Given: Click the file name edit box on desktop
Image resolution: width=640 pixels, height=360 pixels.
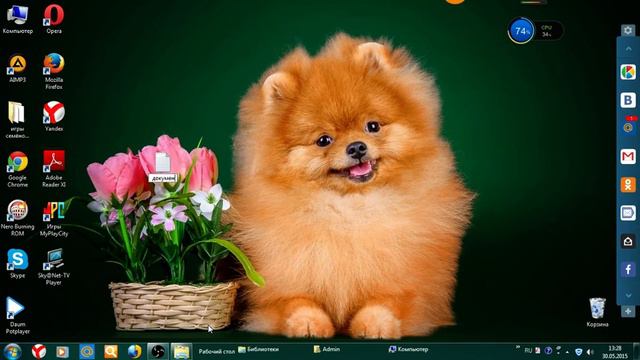Looking at the screenshot, I should pos(163,178).
